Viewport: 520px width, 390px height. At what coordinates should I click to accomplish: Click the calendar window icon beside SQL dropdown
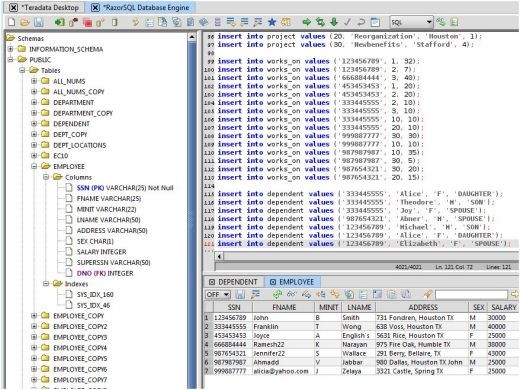(375, 22)
